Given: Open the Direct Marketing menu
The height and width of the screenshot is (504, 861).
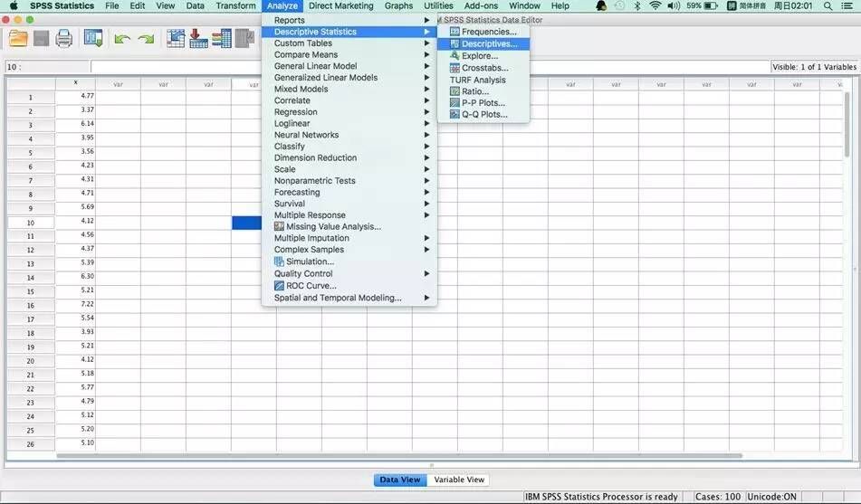Looking at the screenshot, I should pos(341,5).
